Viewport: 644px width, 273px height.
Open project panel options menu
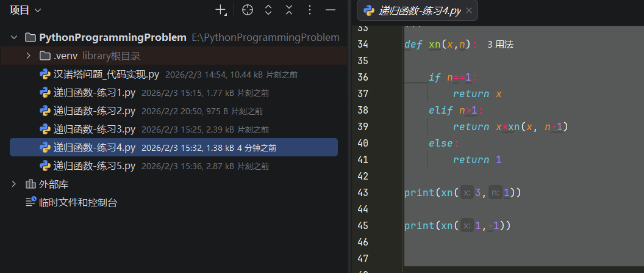pyautogui.click(x=310, y=10)
